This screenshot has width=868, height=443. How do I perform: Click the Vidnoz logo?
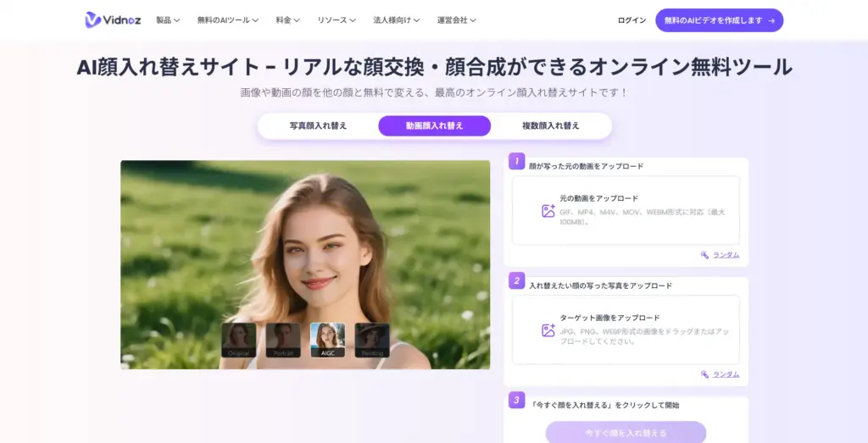pyautogui.click(x=113, y=20)
